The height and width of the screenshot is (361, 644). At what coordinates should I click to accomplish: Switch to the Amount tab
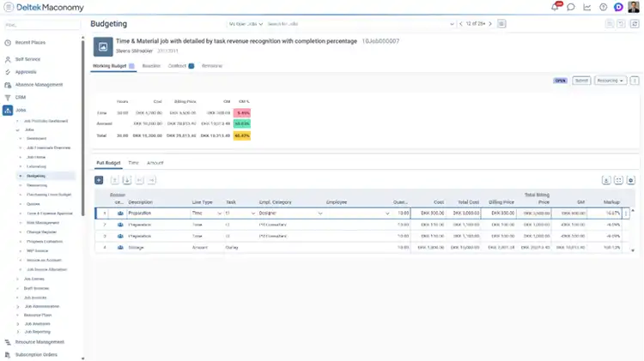click(x=155, y=163)
